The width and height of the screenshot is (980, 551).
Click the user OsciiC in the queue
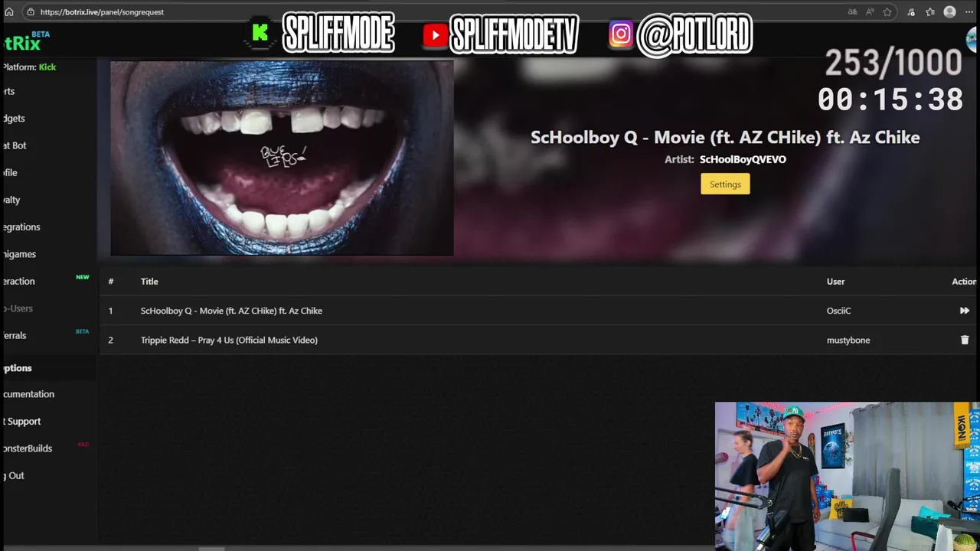(x=838, y=311)
